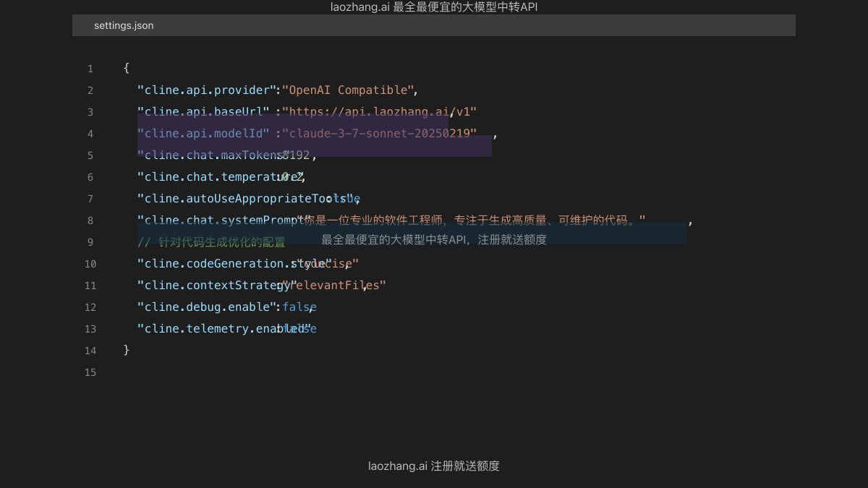Screen dimensions: 868x488
Task: Click line number 10 in the gutter
Action: (90, 264)
